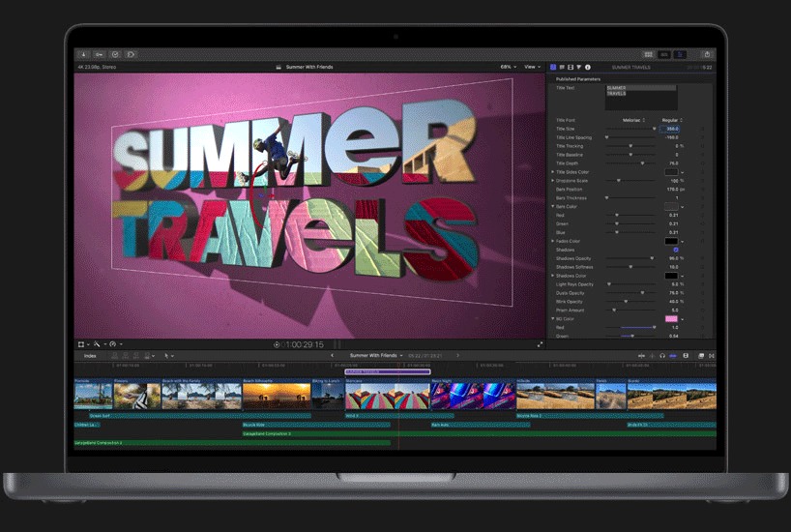Toggle the timeline view button at top right
Image resolution: width=791 pixels, height=532 pixels.
664,54
